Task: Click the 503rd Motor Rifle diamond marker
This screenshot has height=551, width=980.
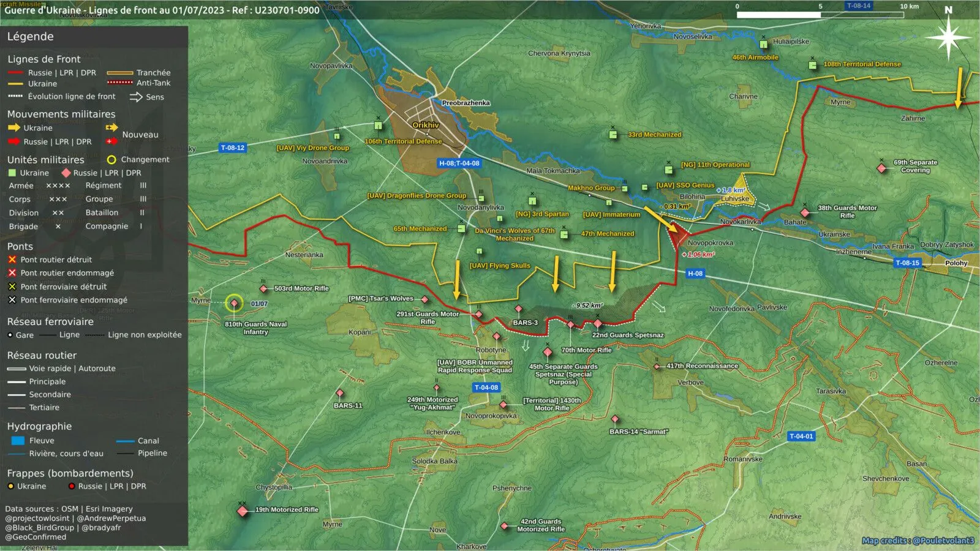Action: point(263,288)
